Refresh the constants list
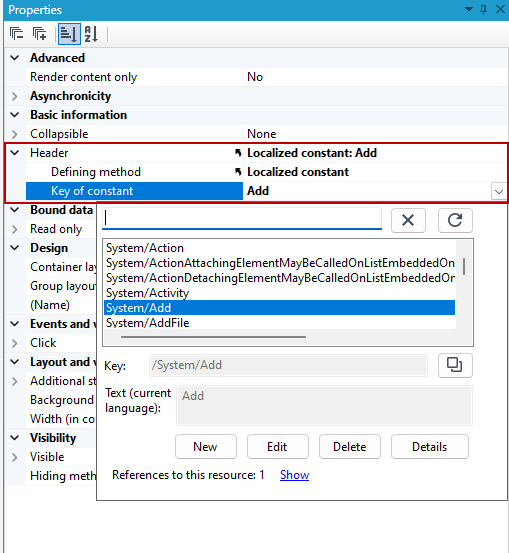The height and width of the screenshot is (553, 509). [455, 220]
